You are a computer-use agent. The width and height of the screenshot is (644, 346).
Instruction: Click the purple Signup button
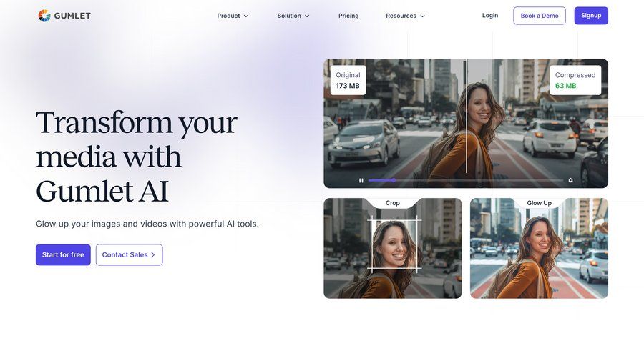[x=591, y=16]
